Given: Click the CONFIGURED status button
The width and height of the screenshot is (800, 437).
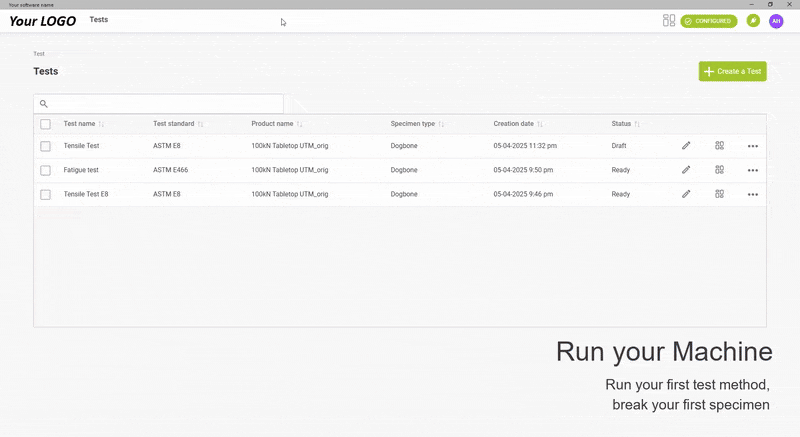Looking at the screenshot, I should point(709,21).
